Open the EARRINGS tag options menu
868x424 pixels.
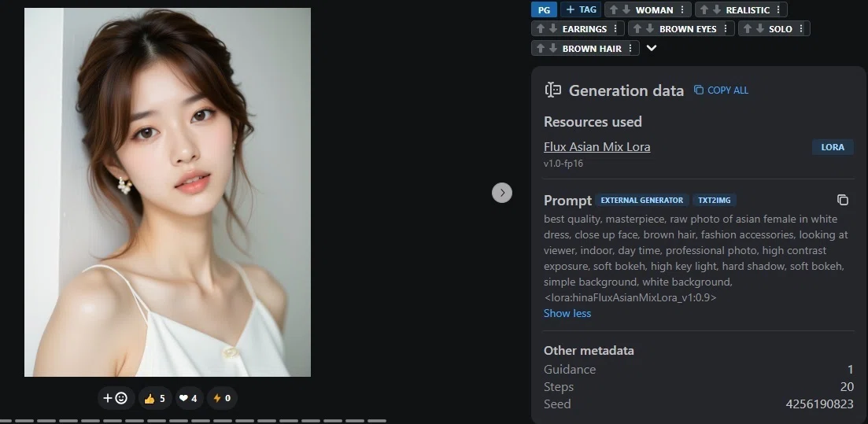pos(615,29)
